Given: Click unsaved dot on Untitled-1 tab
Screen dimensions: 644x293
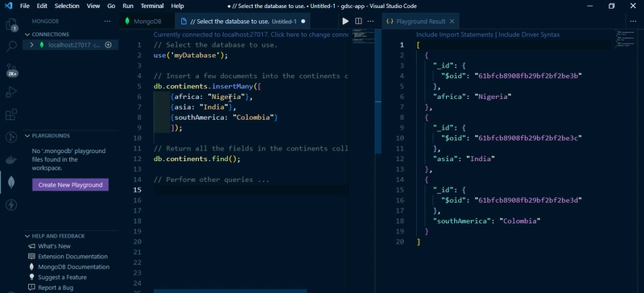Looking at the screenshot, I should tap(303, 22).
